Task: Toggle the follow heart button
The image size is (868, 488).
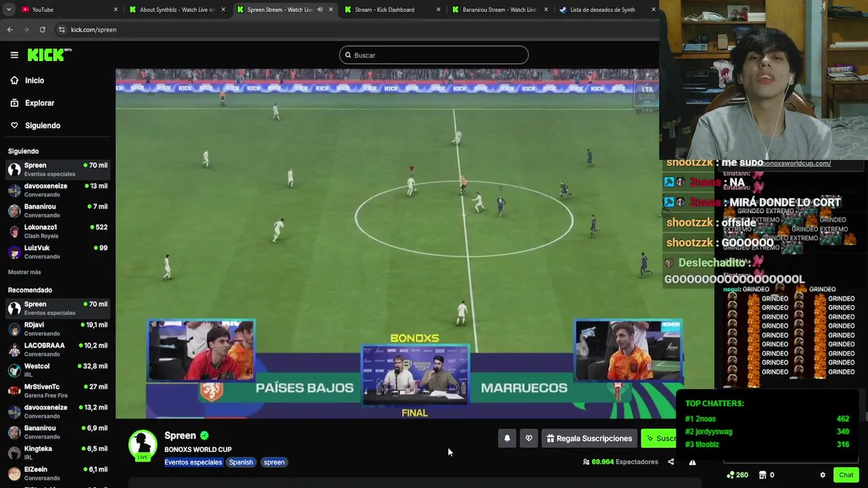Action: [x=529, y=439]
